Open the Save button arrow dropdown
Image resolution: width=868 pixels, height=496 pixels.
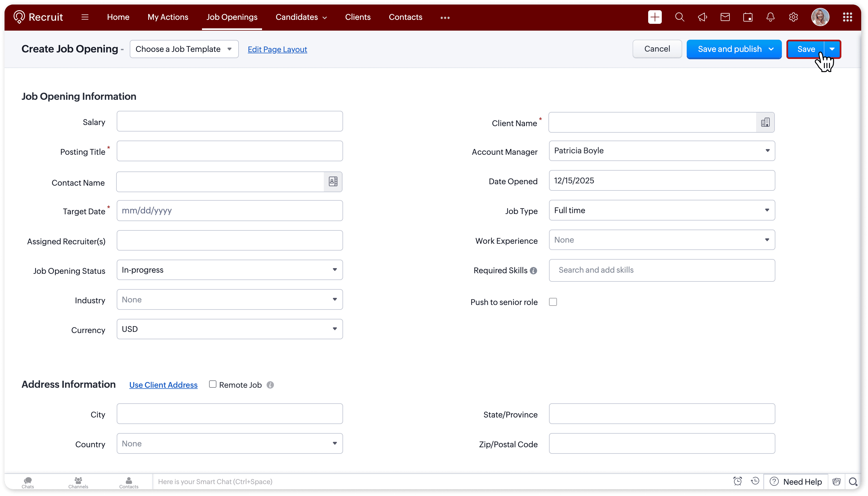pos(832,49)
